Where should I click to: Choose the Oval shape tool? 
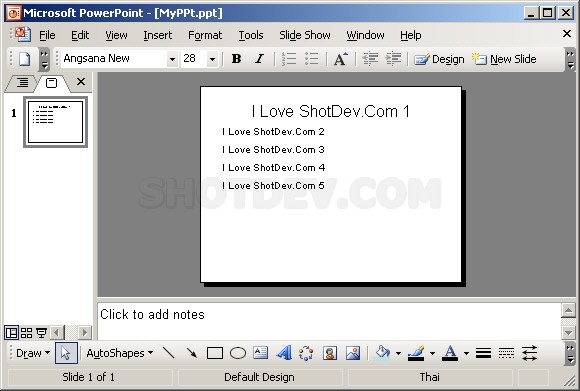pos(237,353)
